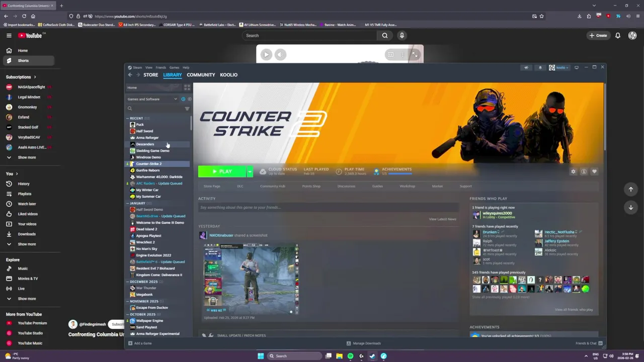Viewport: 644px width, 362px height.
Task: Open Spotify from the Windows taskbar
Action: pyautogui.click(x=350, y=356)
